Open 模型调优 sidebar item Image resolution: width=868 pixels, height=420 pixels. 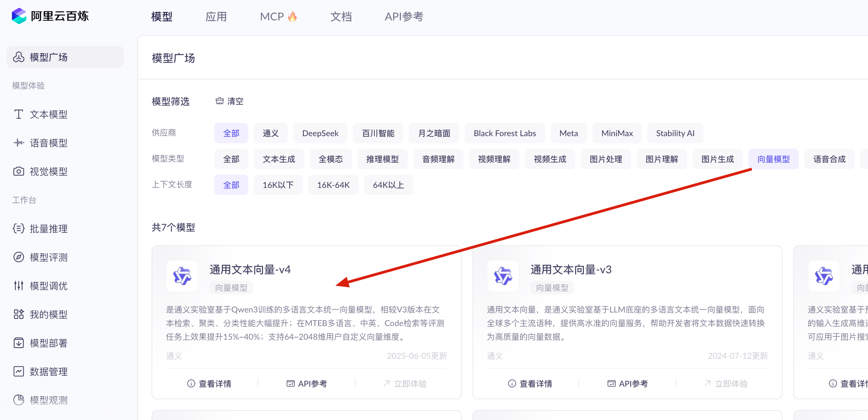pos(48,286)
